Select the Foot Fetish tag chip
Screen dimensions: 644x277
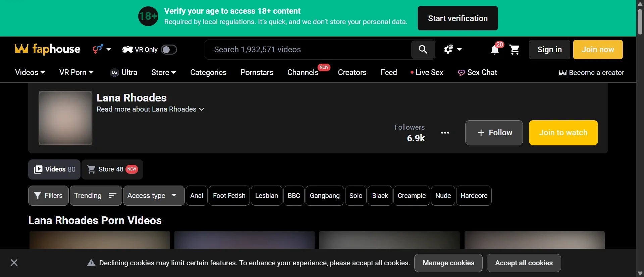[x=229, y=196]
